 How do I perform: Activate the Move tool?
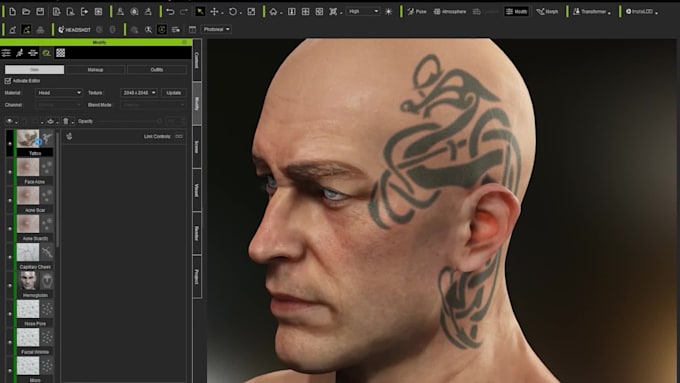[x=214, y=12]
